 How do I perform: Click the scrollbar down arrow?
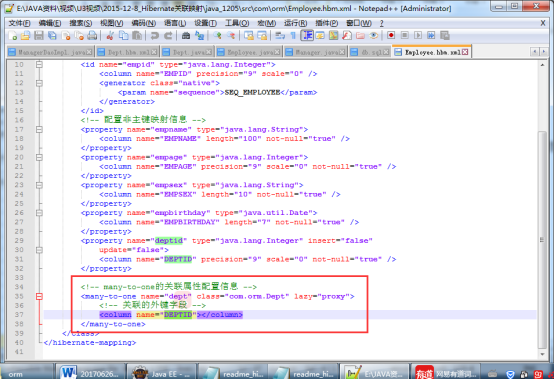click(542, 354)
